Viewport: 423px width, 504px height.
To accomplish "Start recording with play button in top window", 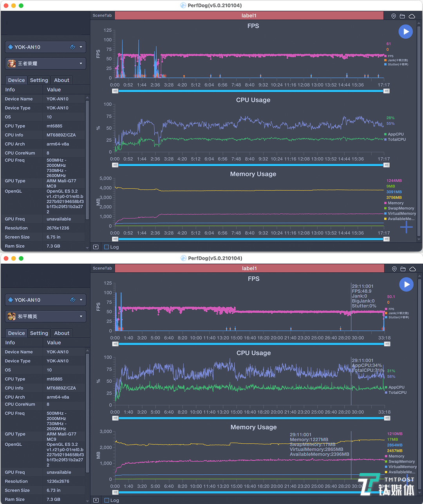I will click(x=406, y=32).
